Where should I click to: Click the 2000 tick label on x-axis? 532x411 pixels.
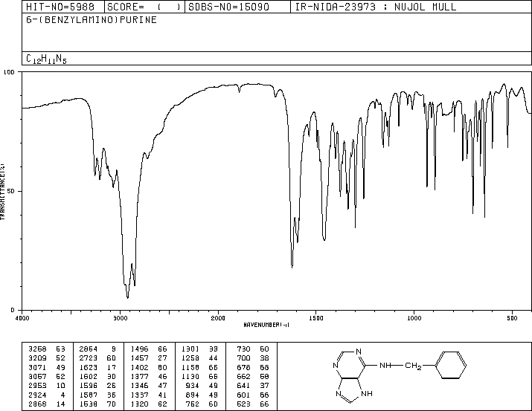click(x=218, y=318)
